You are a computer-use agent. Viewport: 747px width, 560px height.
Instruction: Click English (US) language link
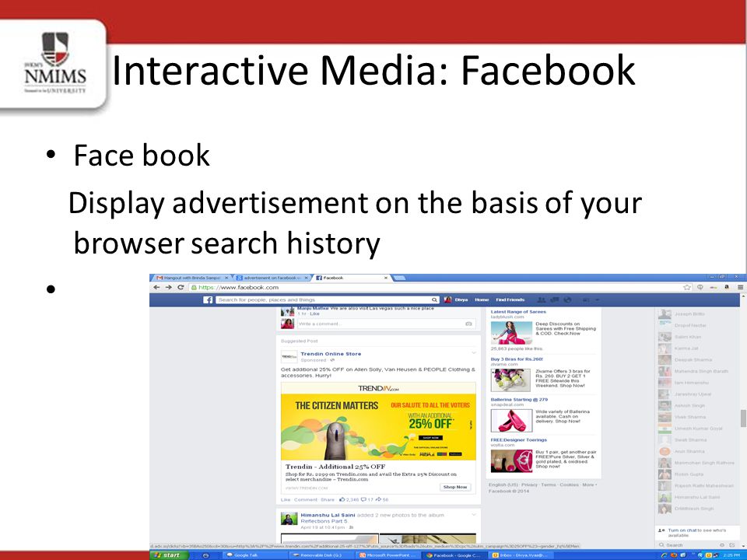point(503,485)
